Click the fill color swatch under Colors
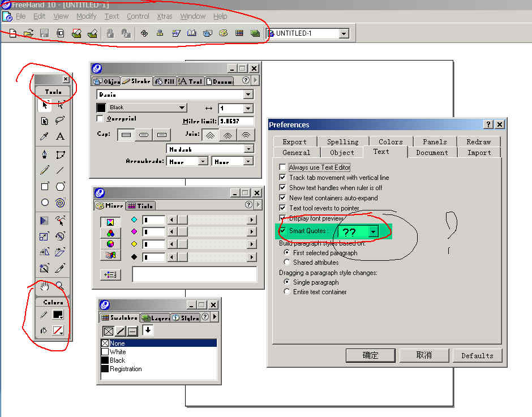 click(58, 330)
